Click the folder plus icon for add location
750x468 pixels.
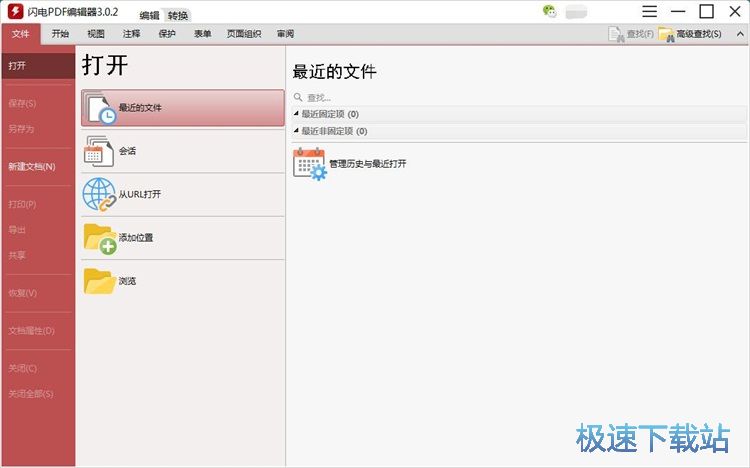tap(100, 238)
